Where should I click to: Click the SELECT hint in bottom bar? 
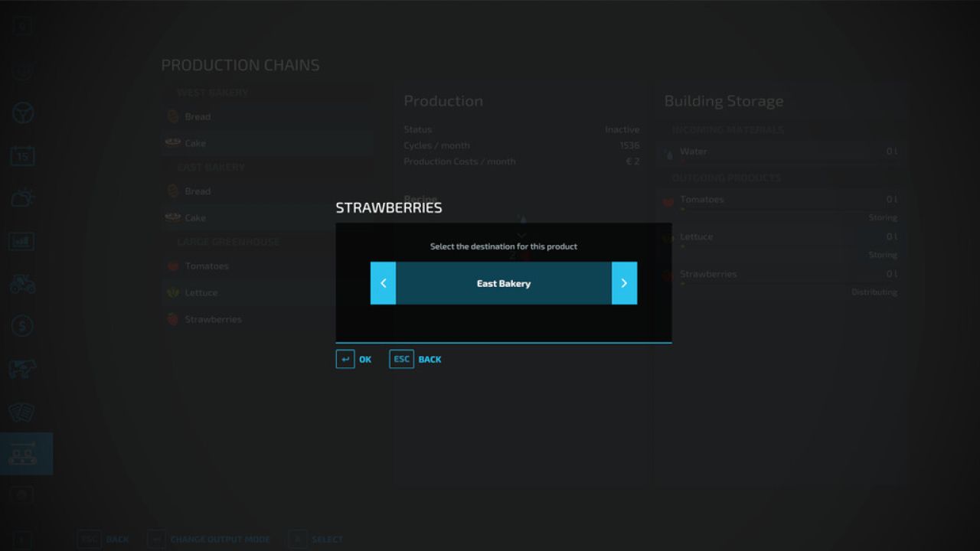point(315,540)
